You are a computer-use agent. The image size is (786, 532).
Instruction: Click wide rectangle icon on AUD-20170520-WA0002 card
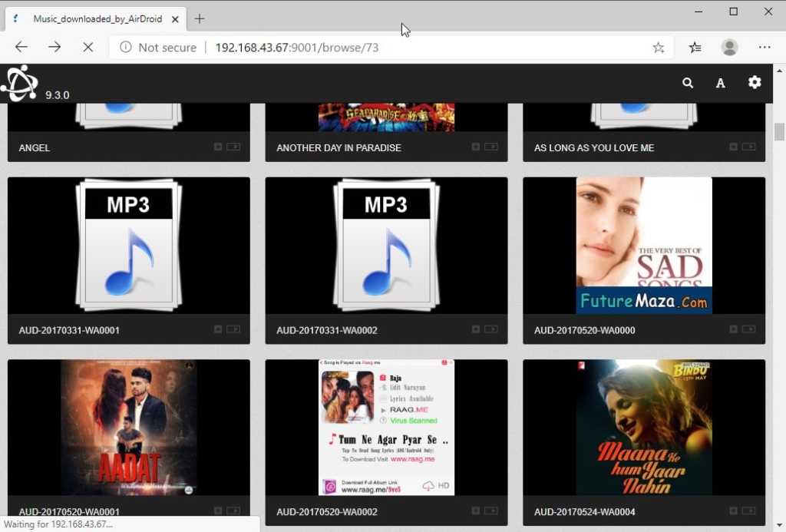(x=491, y=511)
